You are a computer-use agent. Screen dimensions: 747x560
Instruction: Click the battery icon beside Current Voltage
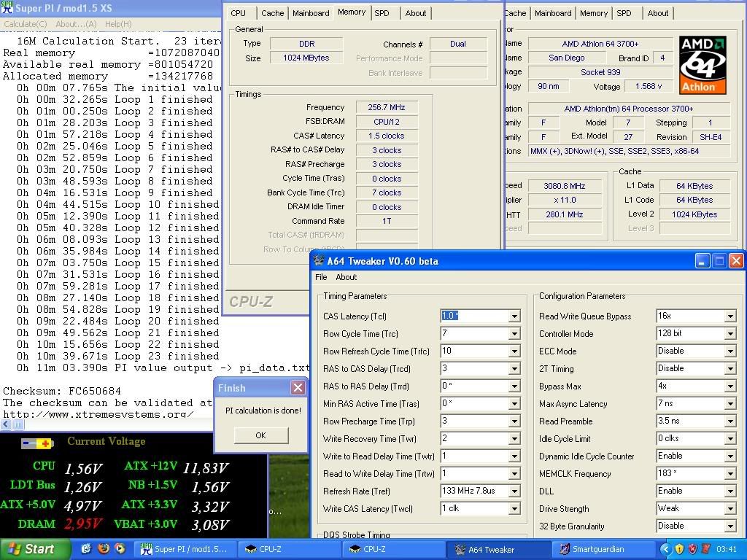click(x=36, y=444)
